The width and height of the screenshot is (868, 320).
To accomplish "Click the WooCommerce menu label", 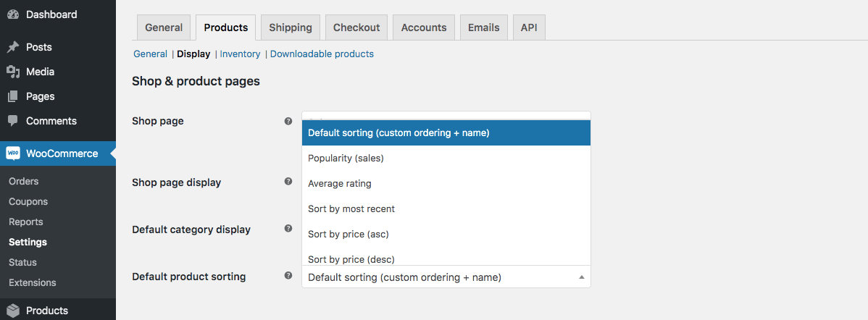I will 62,153.
